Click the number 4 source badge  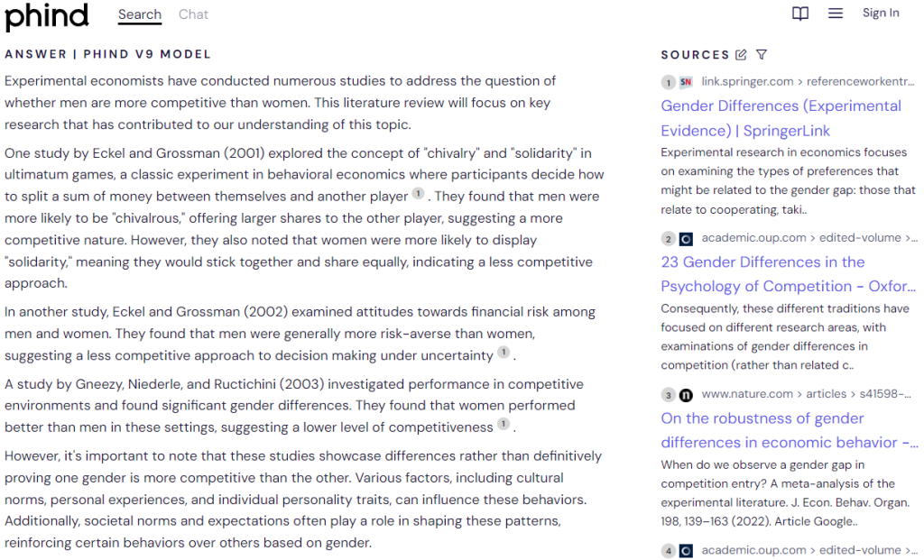pyautogui.click(x=668, y=550)
